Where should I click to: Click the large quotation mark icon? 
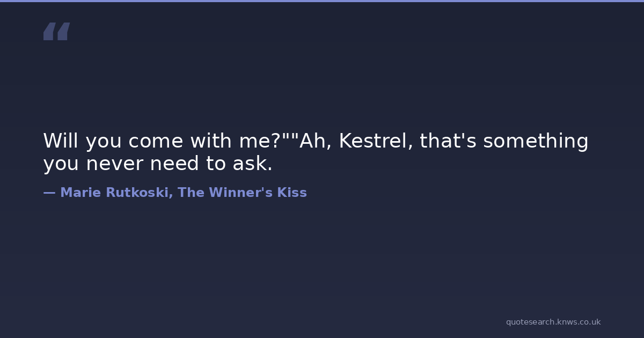coord(56,31)
